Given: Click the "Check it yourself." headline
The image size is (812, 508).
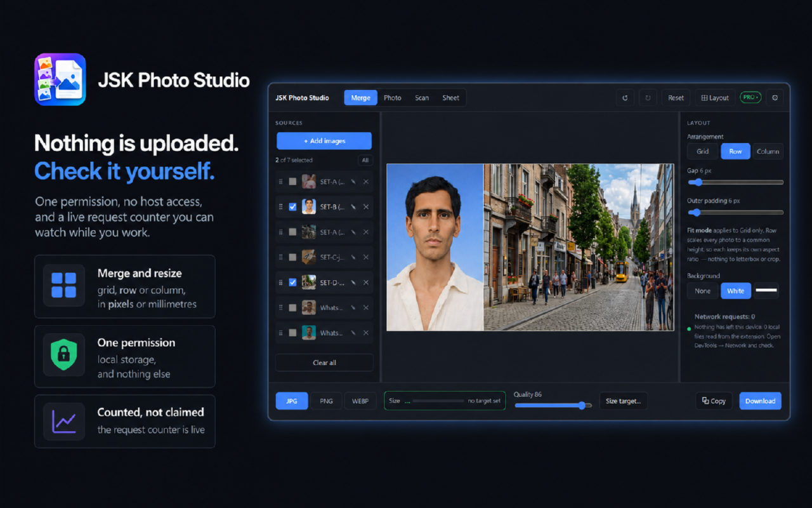Looking at the screenshot, I should tap(124, 171).
